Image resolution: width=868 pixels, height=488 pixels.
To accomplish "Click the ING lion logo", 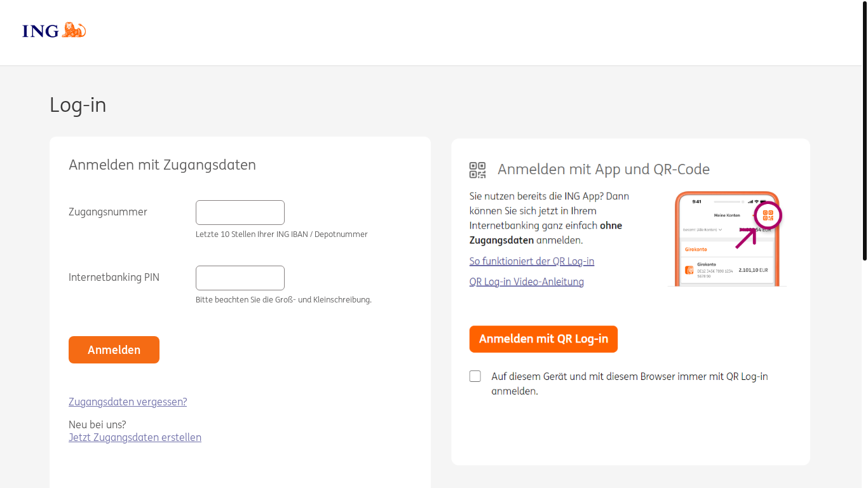I will [x=54, y=30].
